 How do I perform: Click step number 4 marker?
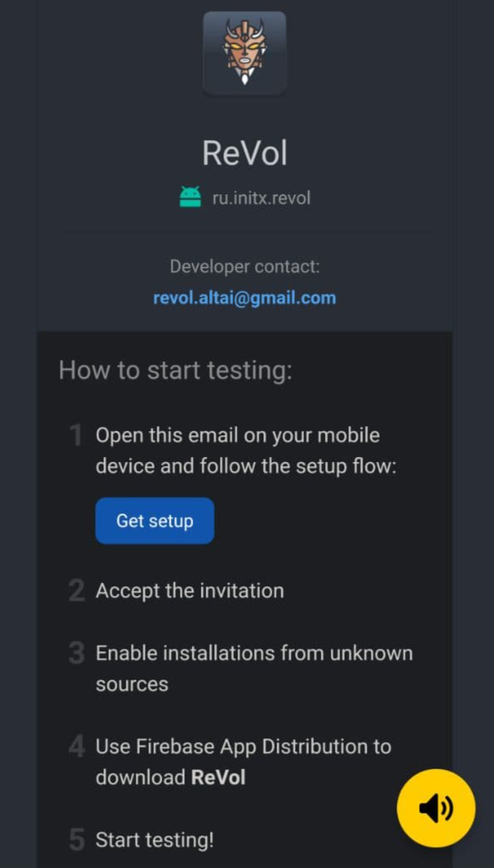(77, 747)
